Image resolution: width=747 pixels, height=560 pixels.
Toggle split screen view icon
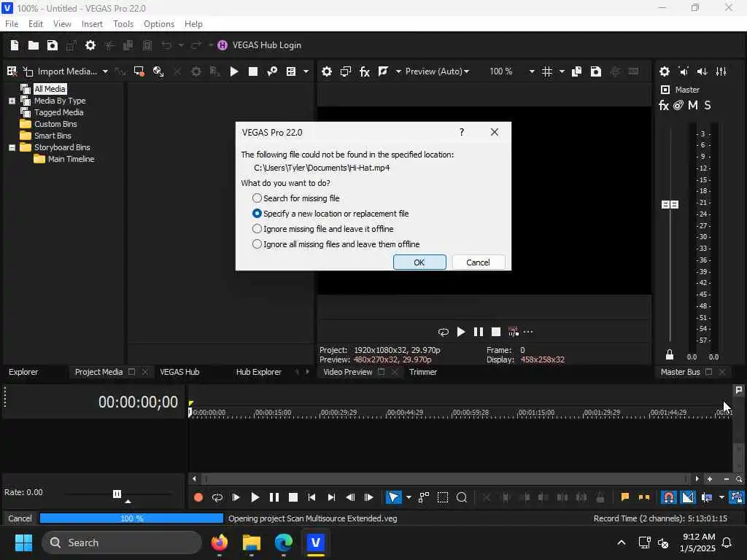click(383, 71)
